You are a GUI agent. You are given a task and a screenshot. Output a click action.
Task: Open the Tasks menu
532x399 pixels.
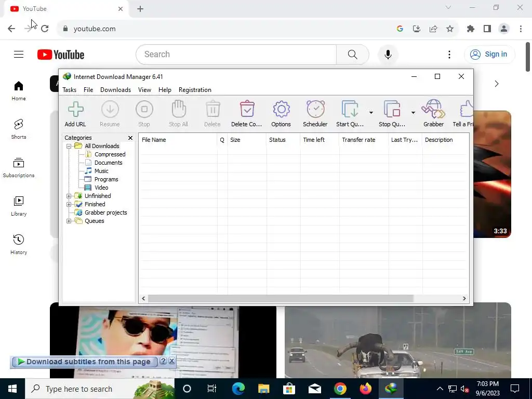click(x=69, y=90)
